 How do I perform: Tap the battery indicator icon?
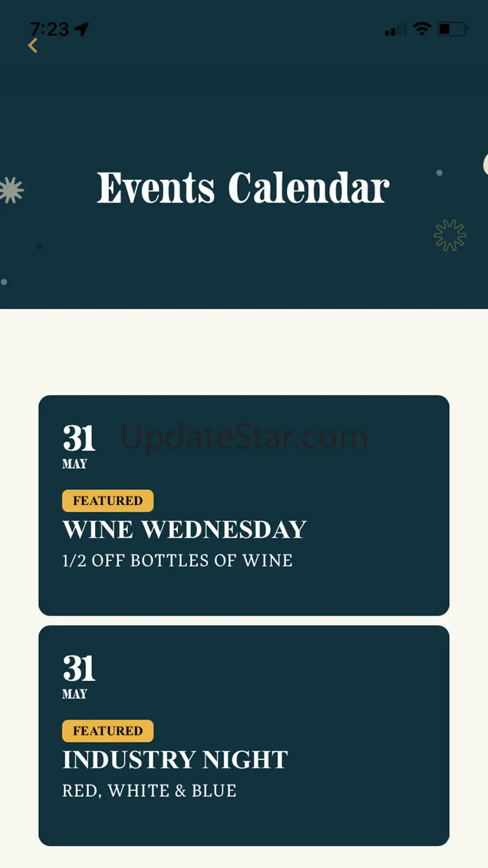(x=452, y=29)
